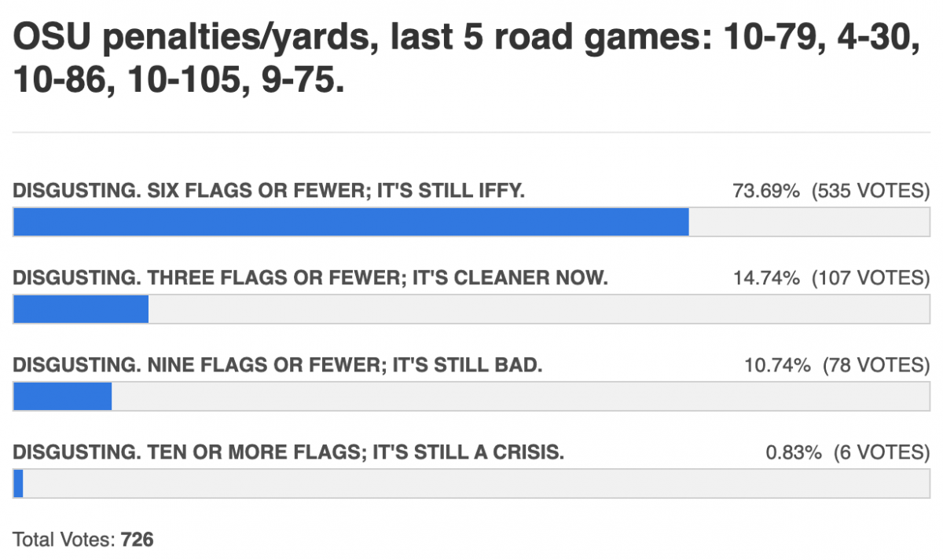Screen dimensions: 943x560
Task: Click the blue bar for the 10.74% result
Action: (63, 396)
